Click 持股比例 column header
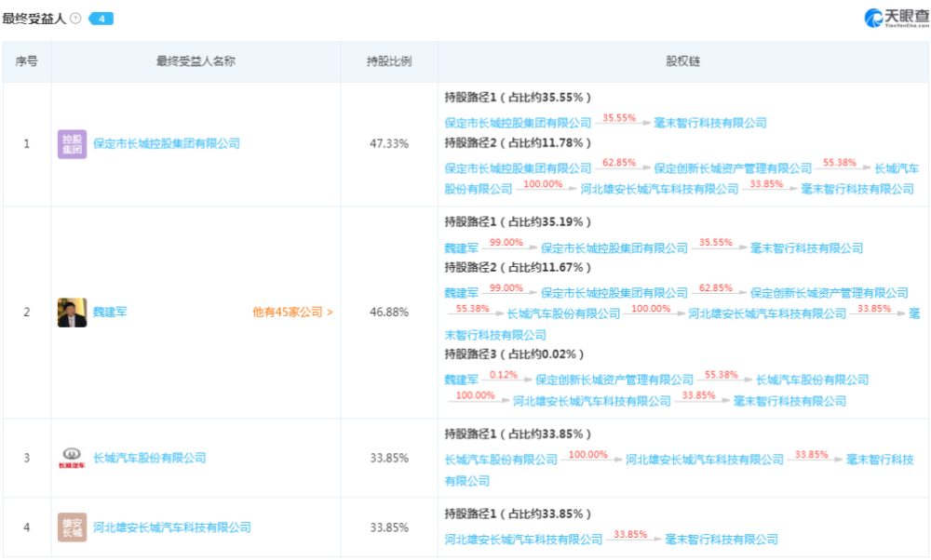Viewport: 931px width, 560px height. [x=389, y=61]
